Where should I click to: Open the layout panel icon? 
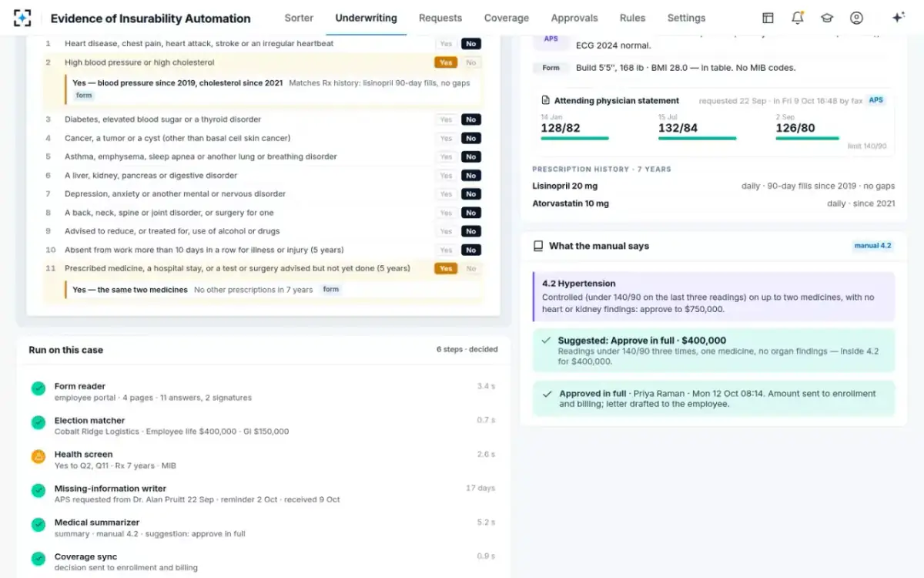pos(768,18)
